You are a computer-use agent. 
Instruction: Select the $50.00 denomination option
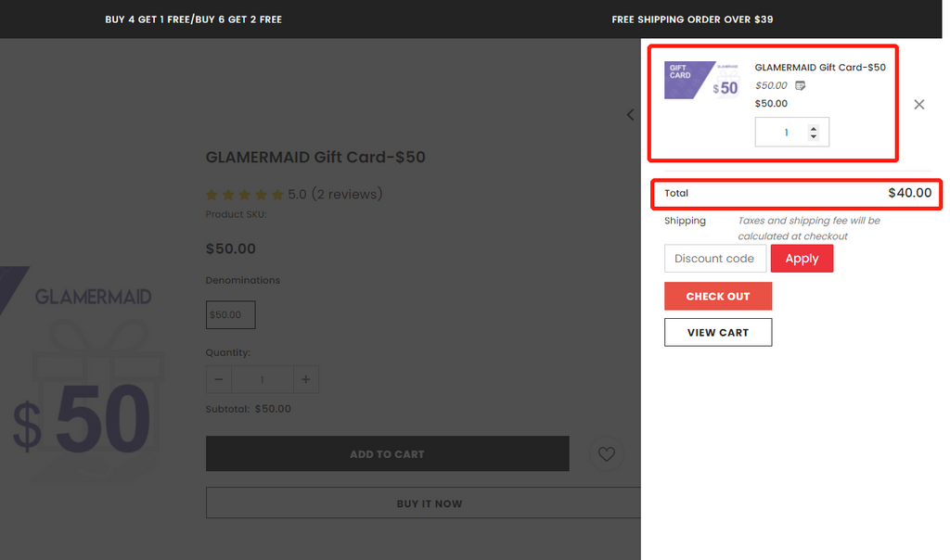tap(230, 315)
